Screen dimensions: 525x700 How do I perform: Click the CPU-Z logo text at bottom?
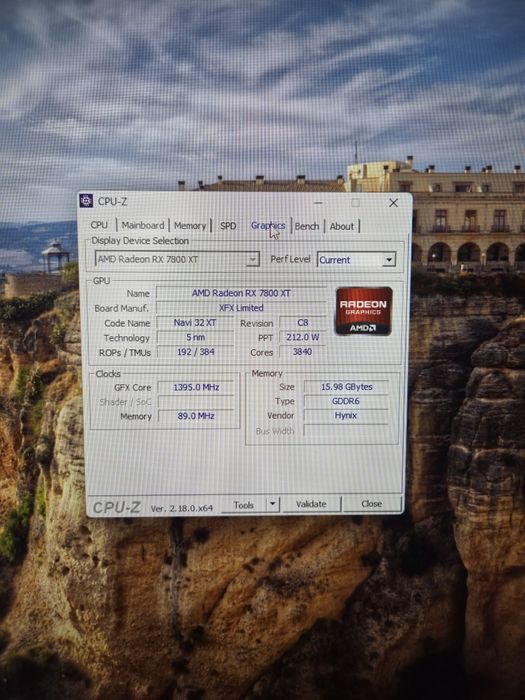point(117,507)
